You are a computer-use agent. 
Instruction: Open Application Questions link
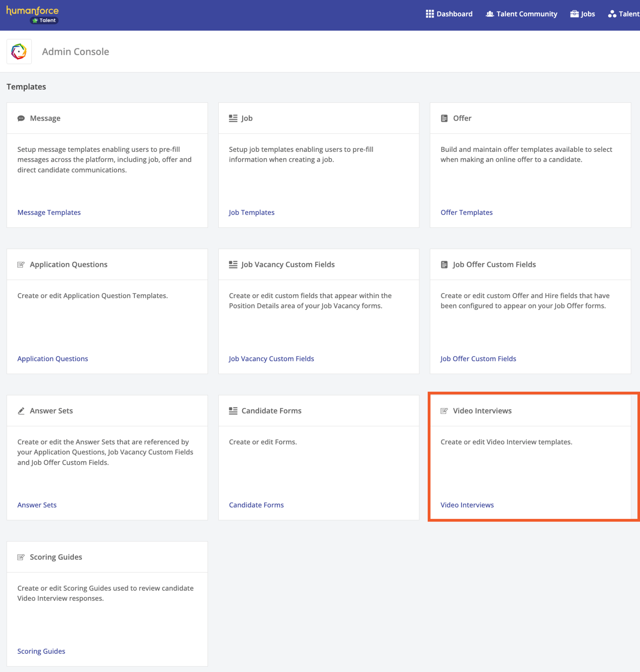coord(52,359)
